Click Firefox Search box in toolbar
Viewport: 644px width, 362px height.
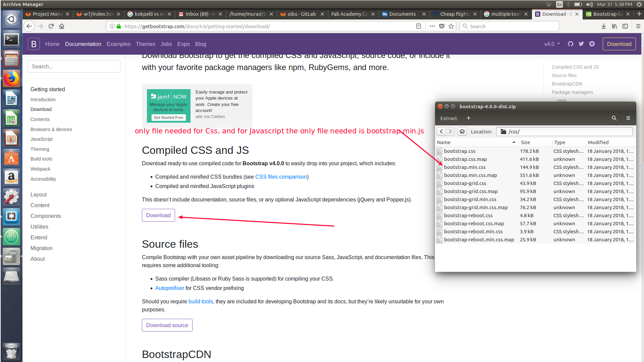point(509,26)
